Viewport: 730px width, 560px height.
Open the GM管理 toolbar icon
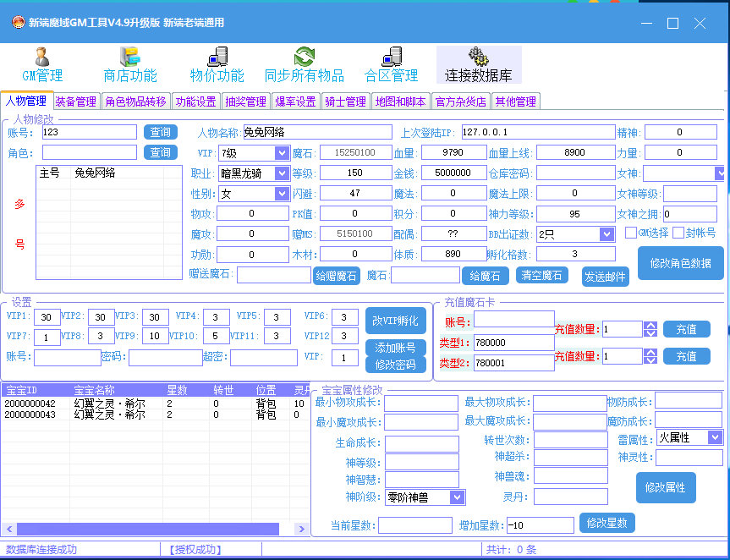(x=41, y=58)
